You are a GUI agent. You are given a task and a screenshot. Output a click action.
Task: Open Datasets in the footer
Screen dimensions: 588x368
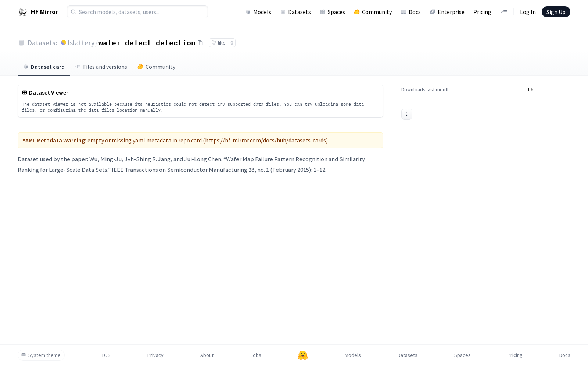pyautogui.click(x=407, y=355)
